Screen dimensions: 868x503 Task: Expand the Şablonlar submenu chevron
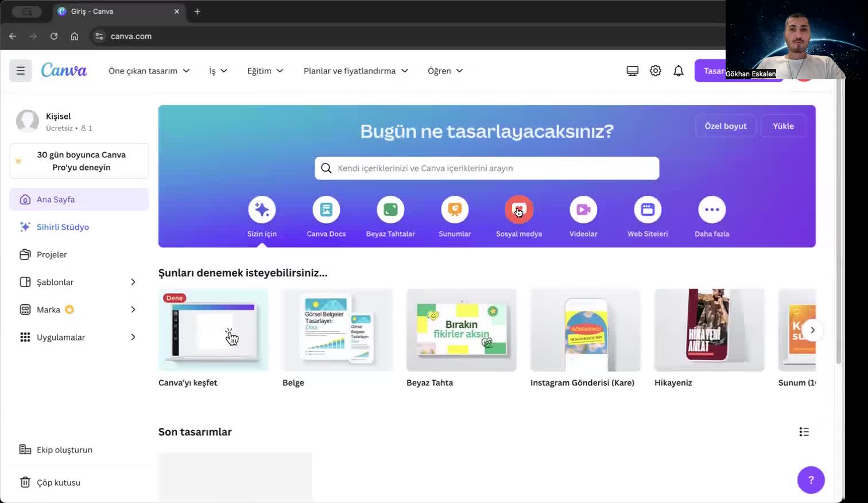coord(133,282)
